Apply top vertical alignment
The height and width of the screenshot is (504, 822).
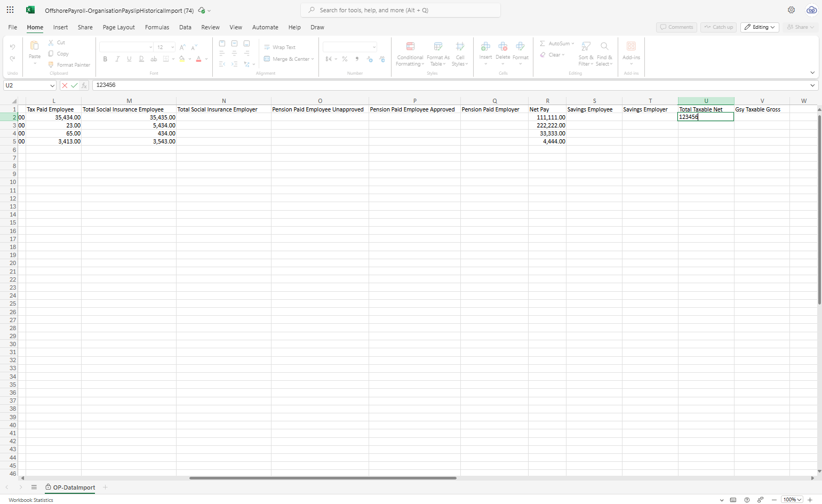pos(222,43)
